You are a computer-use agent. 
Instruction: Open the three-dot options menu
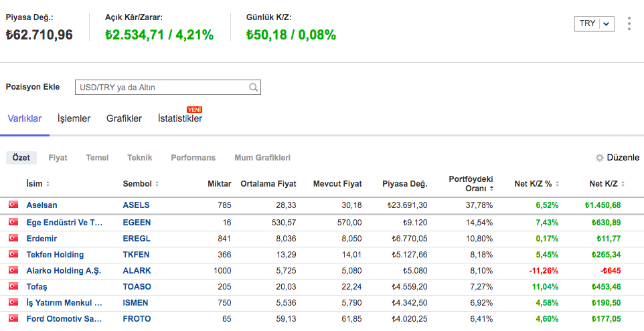click(629, 23)
